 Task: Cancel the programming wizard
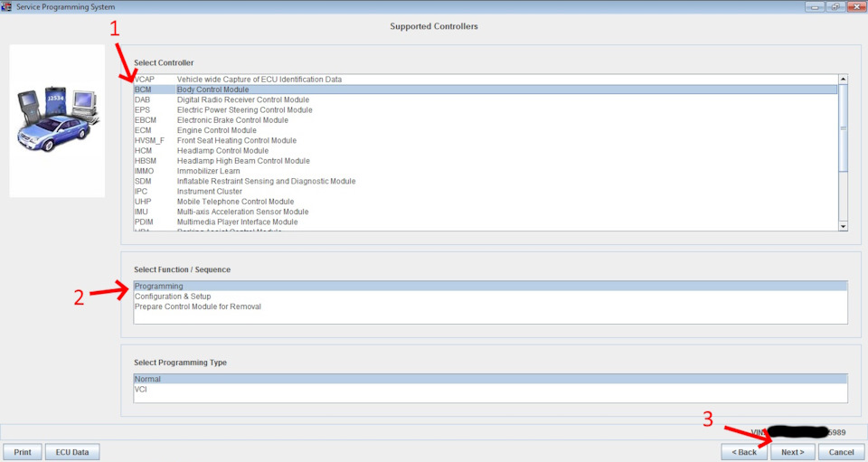point(841,452)
